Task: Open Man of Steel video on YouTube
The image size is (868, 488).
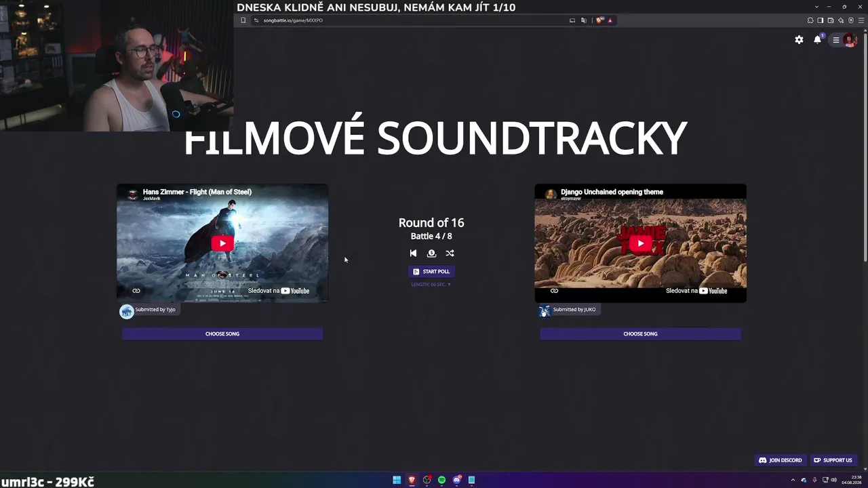Action: [279, 291]
